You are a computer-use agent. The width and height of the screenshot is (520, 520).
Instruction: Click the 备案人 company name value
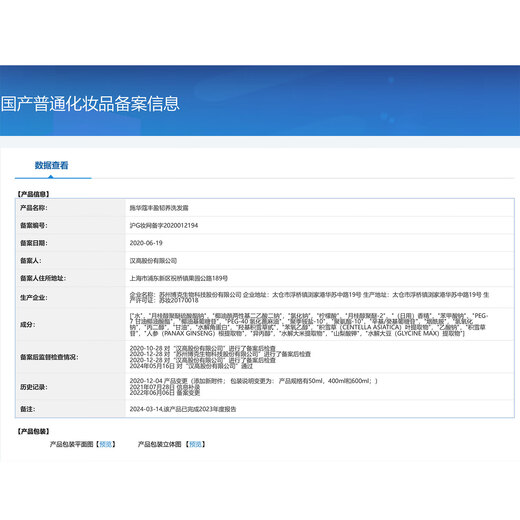153,261
